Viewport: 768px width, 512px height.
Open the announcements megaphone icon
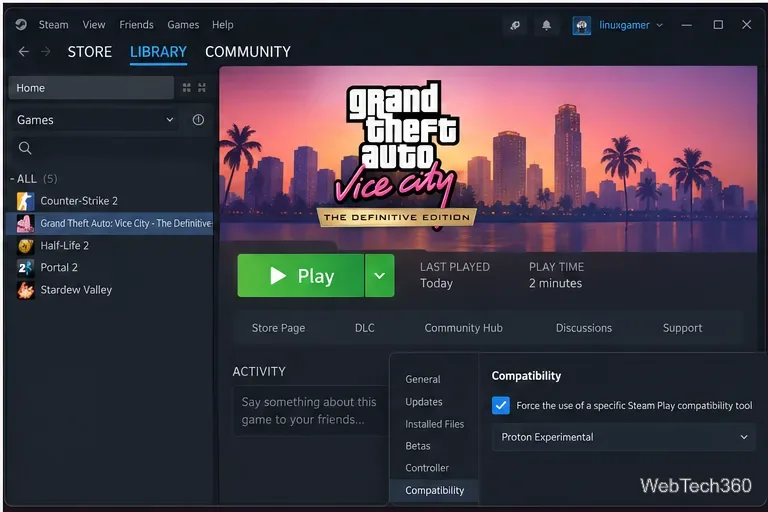tap(515, 25)
